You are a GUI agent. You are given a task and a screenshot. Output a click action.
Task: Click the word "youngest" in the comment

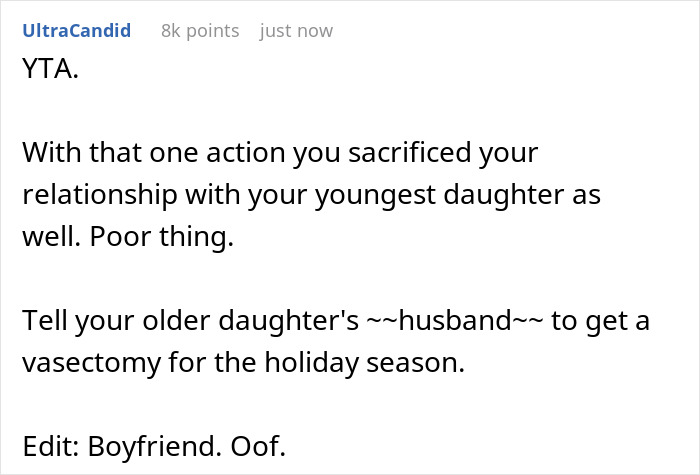[x=375, y=195]
